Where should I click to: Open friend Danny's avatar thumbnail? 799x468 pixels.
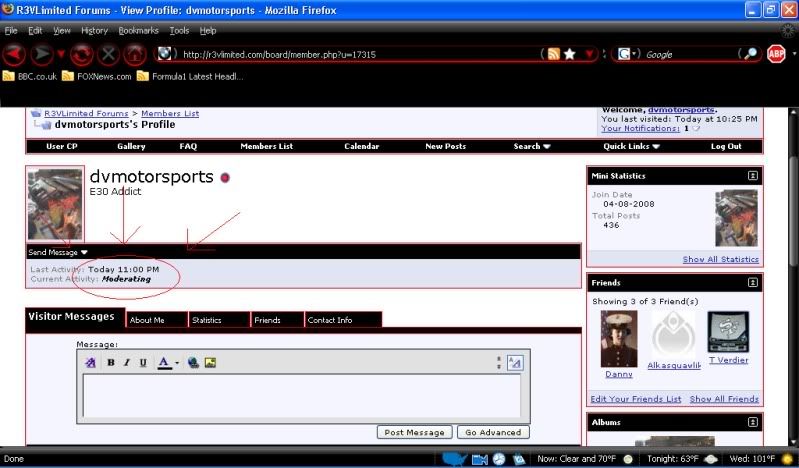(x=619, y=339)
